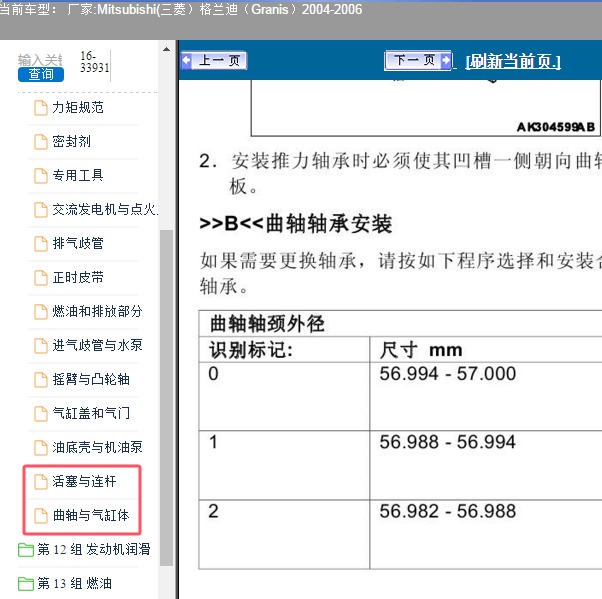Click the 输入关键 keyword input field
This screenshot has width=602, height=599.
[x=40, y=60]
